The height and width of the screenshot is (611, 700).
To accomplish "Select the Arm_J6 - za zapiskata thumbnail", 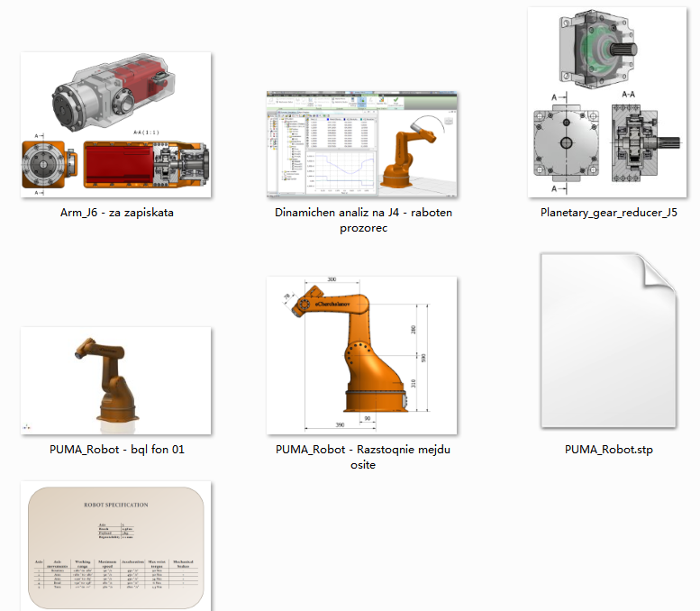I will pyautogui.click(x=115, y=124).
